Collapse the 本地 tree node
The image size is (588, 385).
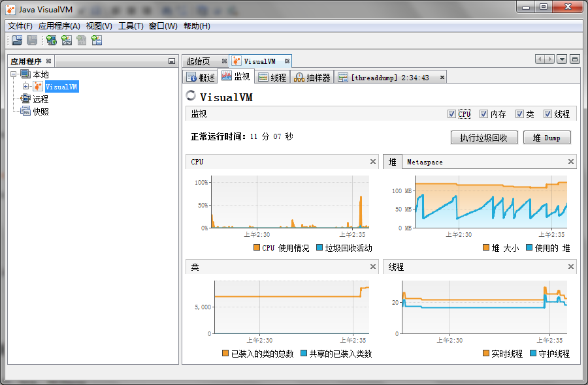click(x=14, y=74)
